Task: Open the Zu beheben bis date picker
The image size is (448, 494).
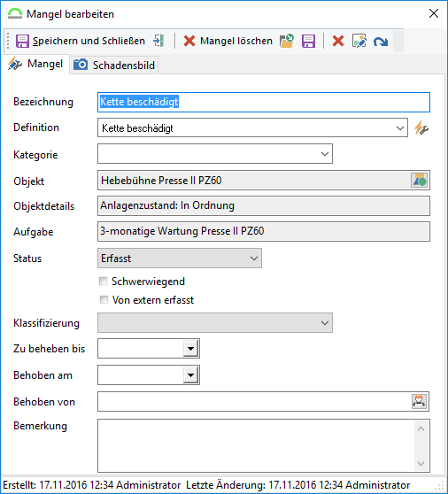Action: (x=190, y=349)
